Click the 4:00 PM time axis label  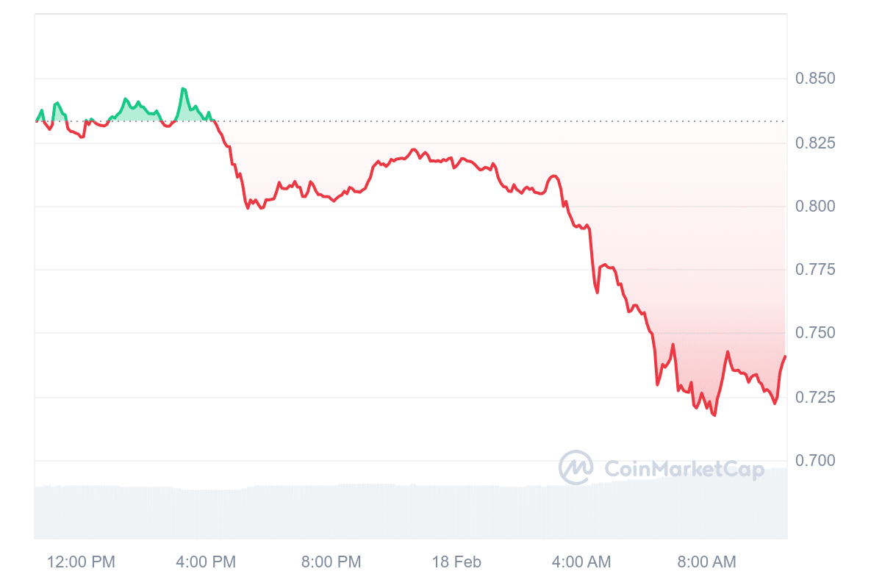tap(206, 562)
